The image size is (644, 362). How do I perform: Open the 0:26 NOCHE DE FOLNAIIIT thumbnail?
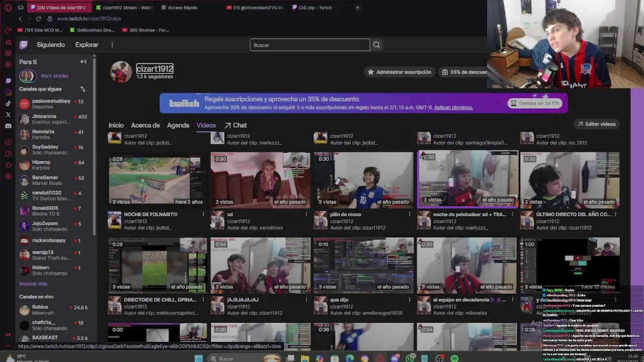pos(157,179)
